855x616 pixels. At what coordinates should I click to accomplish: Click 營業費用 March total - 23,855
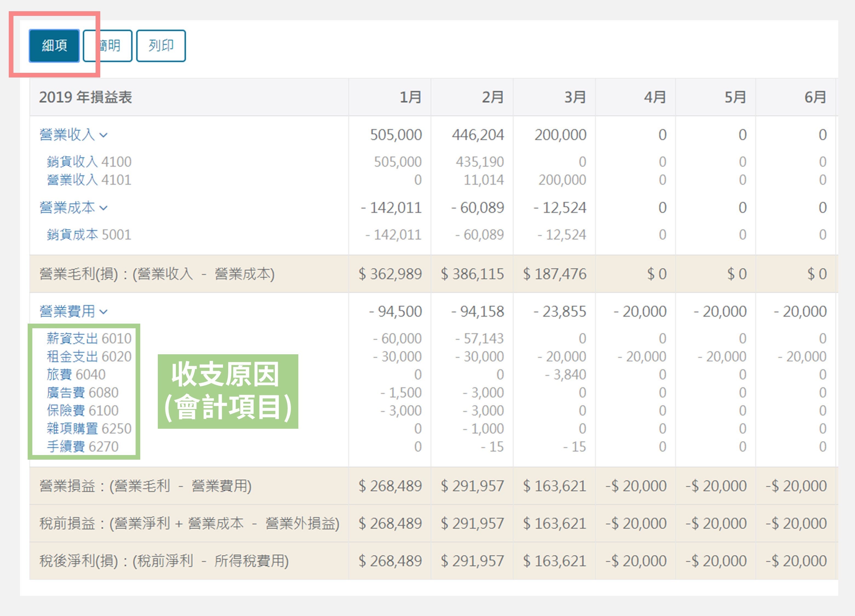560,311
